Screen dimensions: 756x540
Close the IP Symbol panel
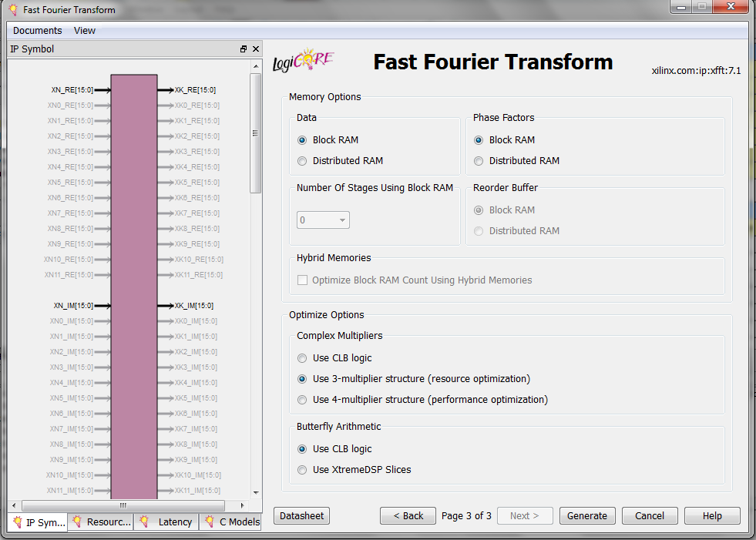click(256, 49)
